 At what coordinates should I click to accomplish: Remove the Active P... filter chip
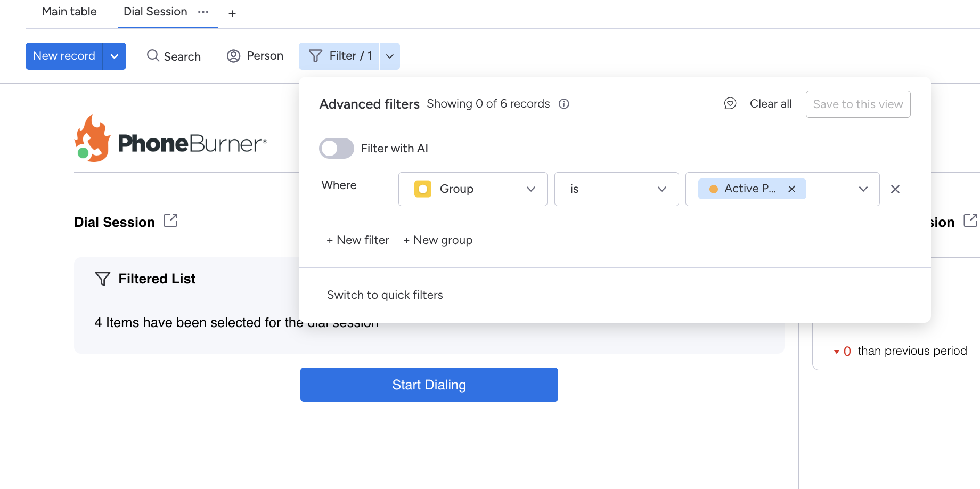point(791,189)
